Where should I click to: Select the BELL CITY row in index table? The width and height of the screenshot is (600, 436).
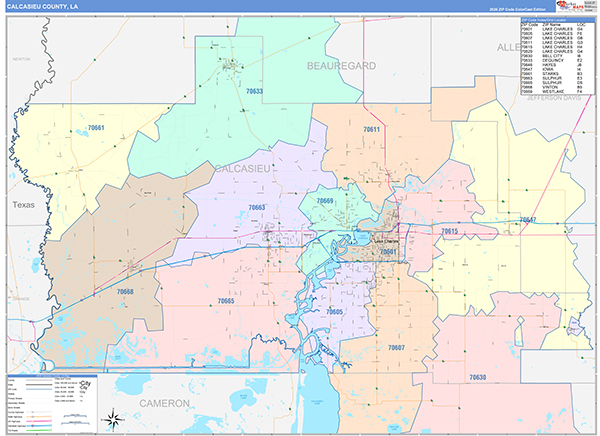point(558,56)
